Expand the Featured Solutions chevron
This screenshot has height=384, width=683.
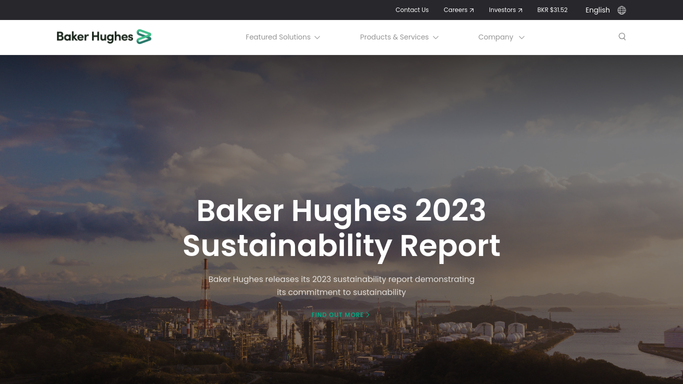[x=317, y=37]
